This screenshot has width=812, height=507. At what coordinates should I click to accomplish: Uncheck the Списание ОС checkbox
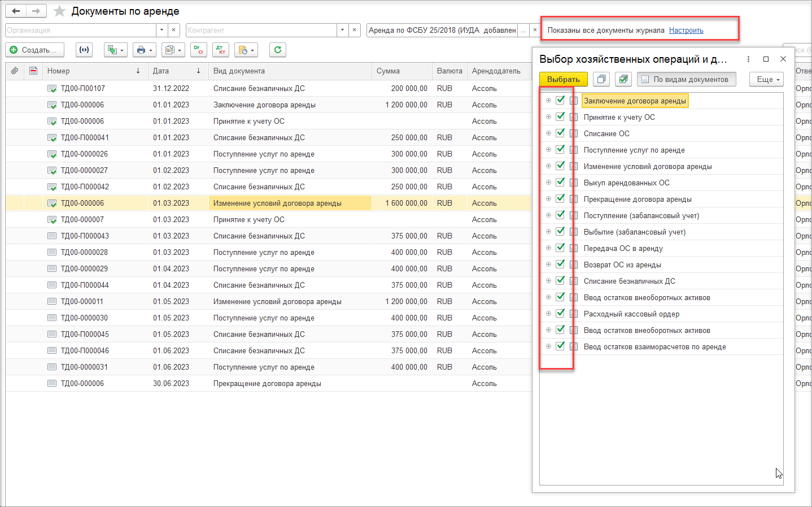click(560, 133)
